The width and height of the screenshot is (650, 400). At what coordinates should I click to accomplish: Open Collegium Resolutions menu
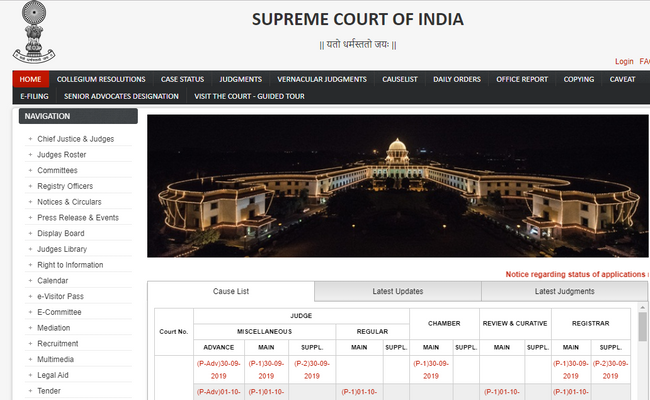[101, 79]
